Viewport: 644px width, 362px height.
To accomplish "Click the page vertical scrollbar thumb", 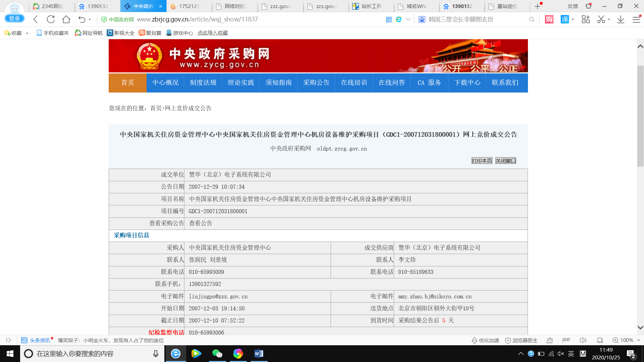I will [640, 116].
